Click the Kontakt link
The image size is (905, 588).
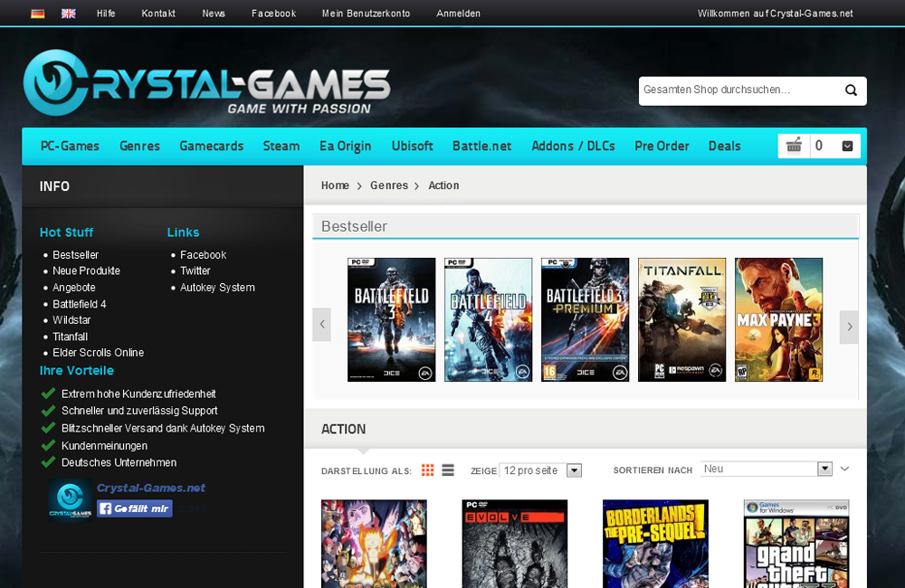point(158,14)
